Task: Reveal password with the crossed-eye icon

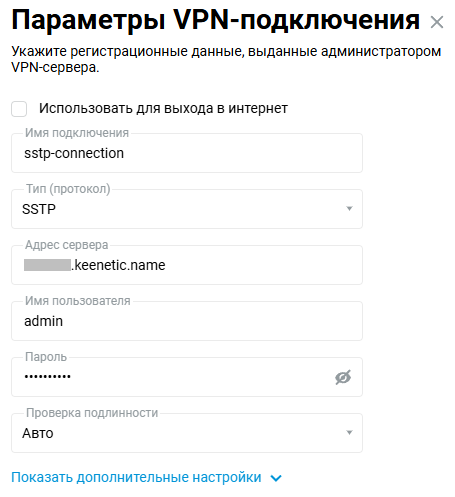Action: tap(343, 377)
